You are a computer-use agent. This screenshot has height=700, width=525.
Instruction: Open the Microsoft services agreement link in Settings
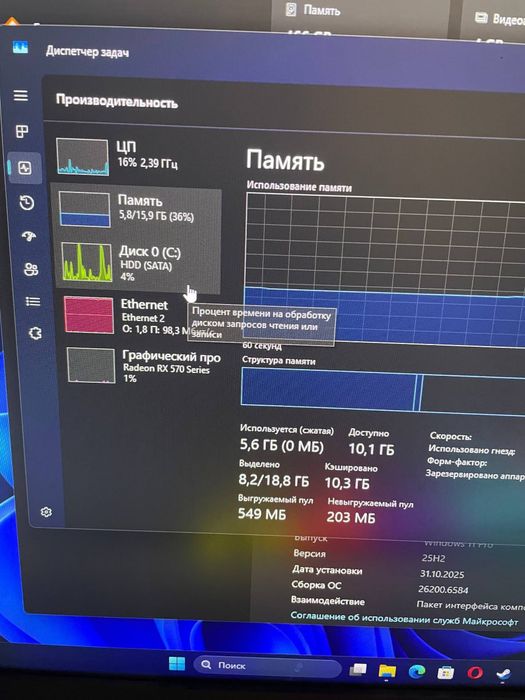[404, 619]
